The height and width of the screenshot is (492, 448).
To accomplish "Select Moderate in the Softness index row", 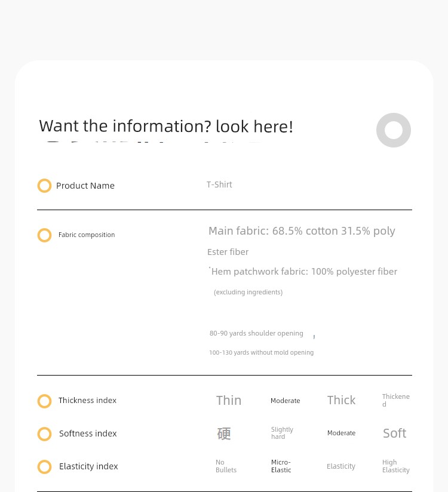I will (x=341, y=433).
